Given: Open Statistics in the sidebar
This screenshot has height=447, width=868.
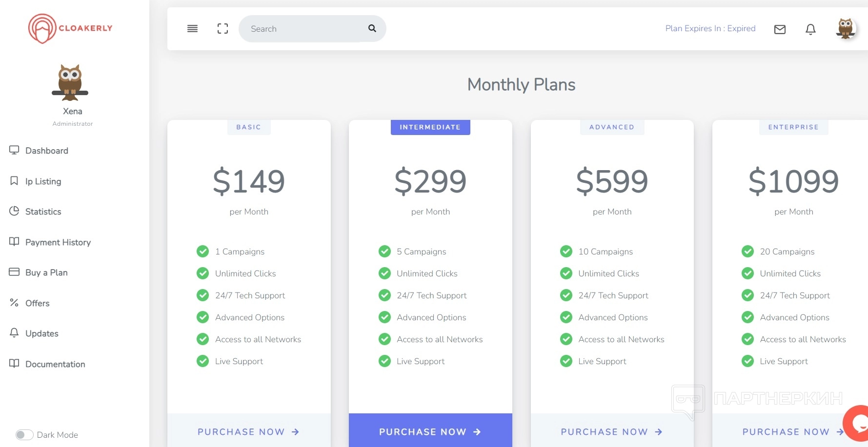Looking at the screenshot, I should point(43,212).
